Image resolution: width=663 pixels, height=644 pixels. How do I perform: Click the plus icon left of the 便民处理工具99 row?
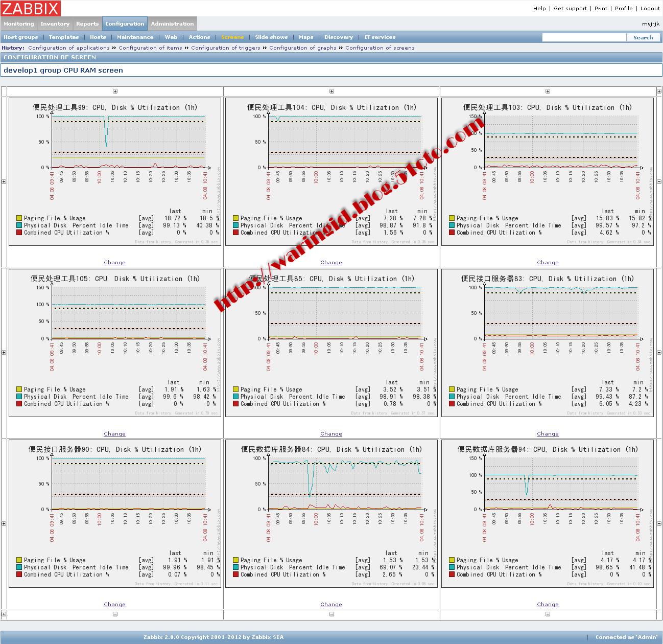[x=4, y=181]
